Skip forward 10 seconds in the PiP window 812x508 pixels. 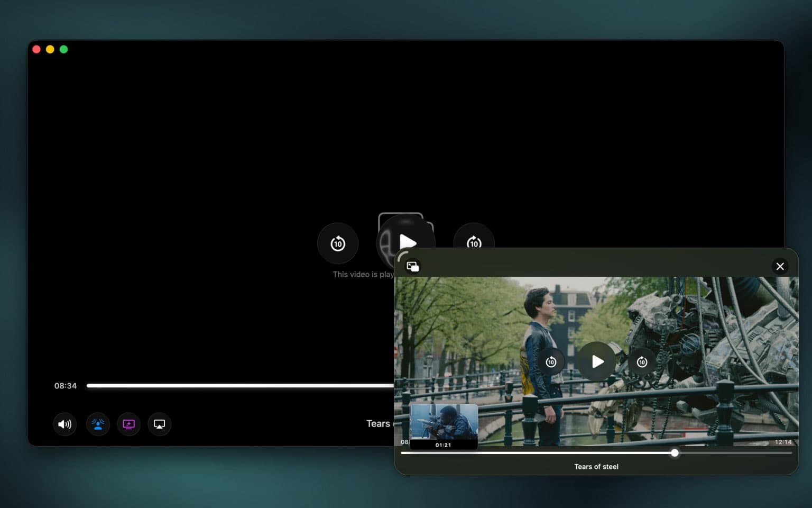point(642,361)
